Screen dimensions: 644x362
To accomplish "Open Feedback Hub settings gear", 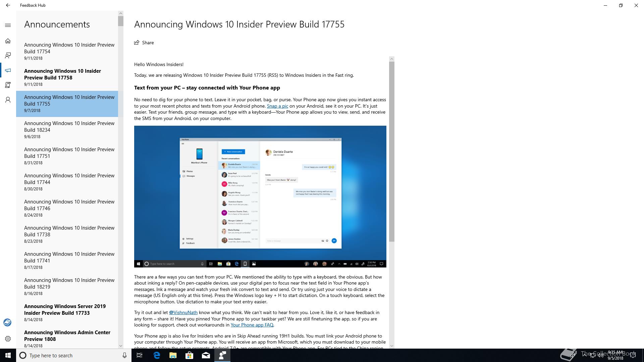I will tap(8, 339).
